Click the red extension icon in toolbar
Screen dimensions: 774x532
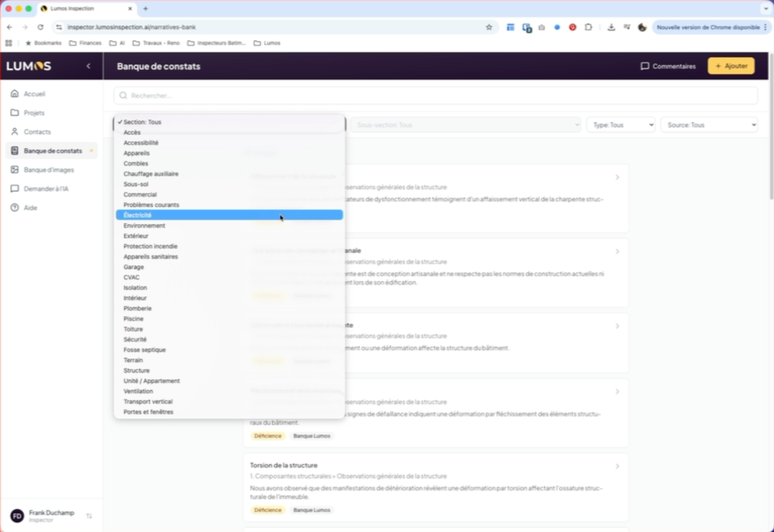click(573, 27)
